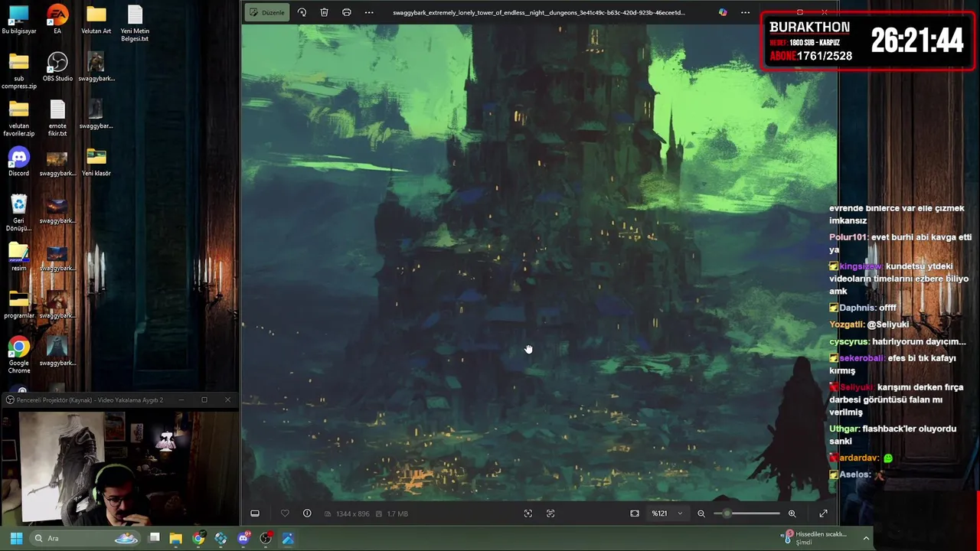Open the Copilot/Designer colorful icon in Photos title bar
Screen dimensions: 980x551
[x=723, y=12]
